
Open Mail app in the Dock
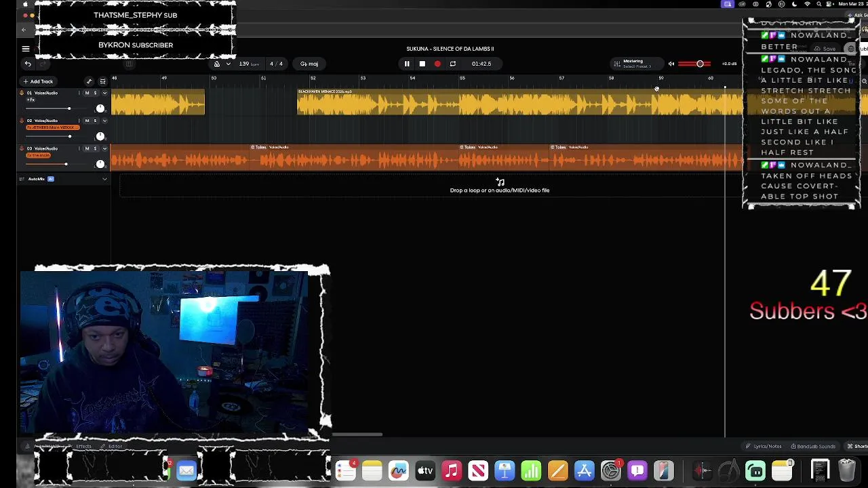tap(186, 470)
